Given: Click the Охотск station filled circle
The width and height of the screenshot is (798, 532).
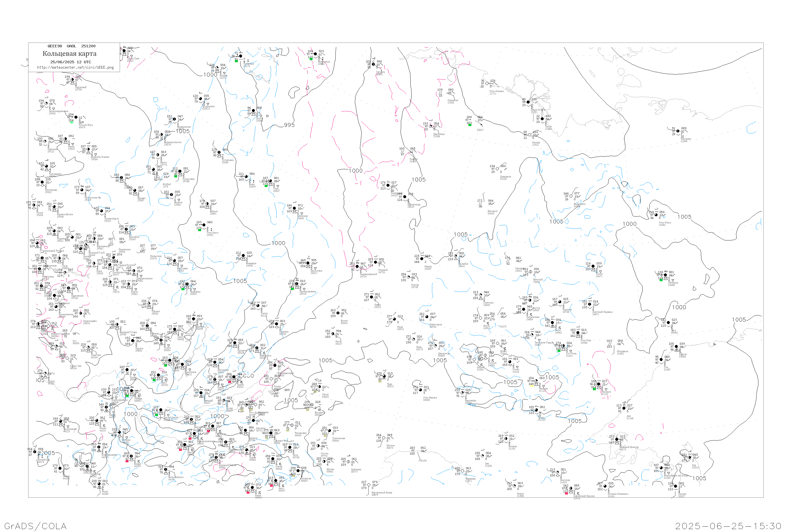Looking at the screenshot, I should pyautogui.click(x=676, y=347).
